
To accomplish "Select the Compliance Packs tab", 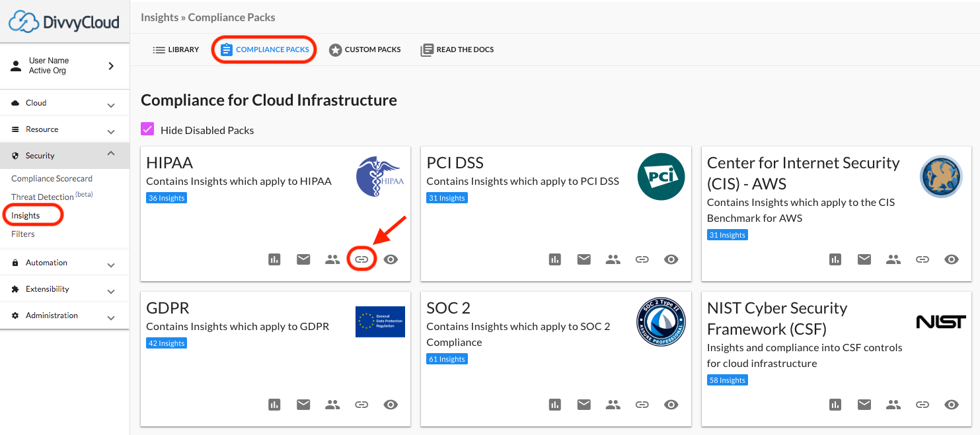I will pyautogui.click(x=264, y=50).
